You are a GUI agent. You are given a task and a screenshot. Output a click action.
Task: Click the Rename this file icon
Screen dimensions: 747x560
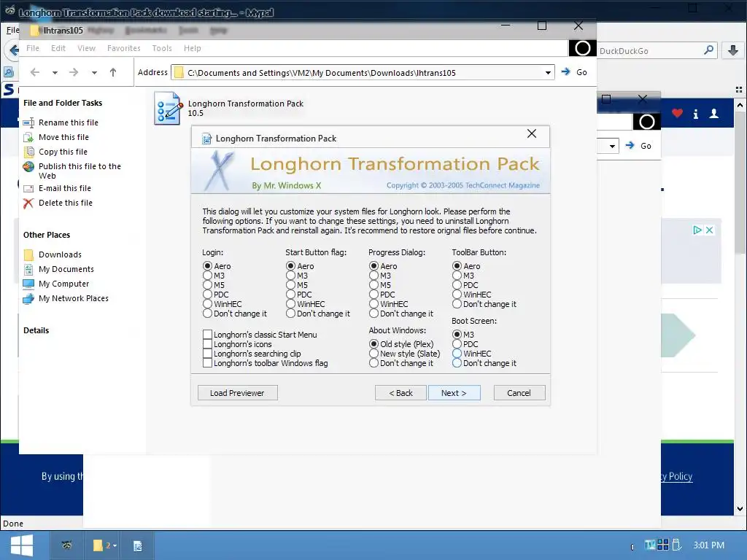pyautogui.click(x=28, y=122)
